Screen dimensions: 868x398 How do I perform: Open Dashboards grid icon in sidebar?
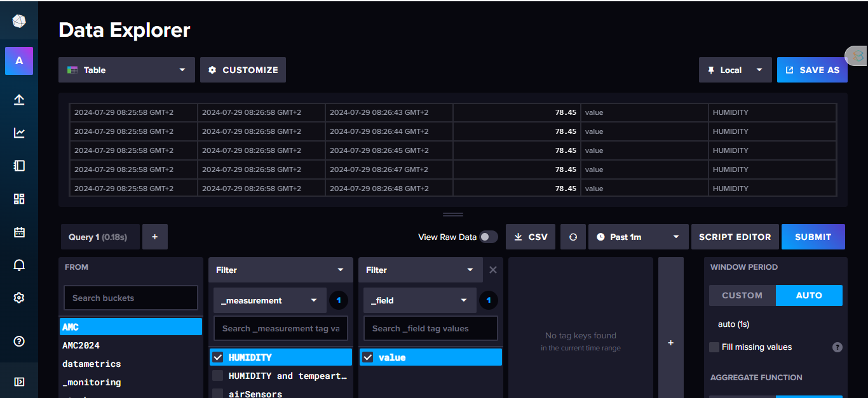tap(19, 199)
